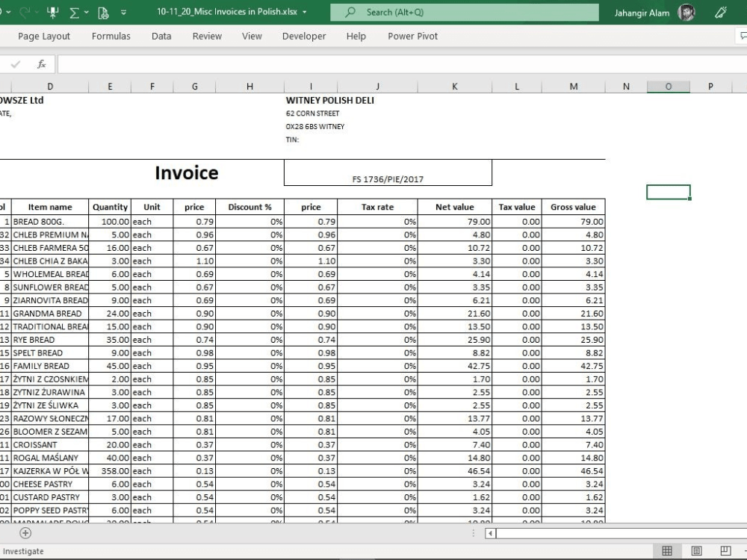Click the horizontal scrollbar left arrow

(490, 533)
